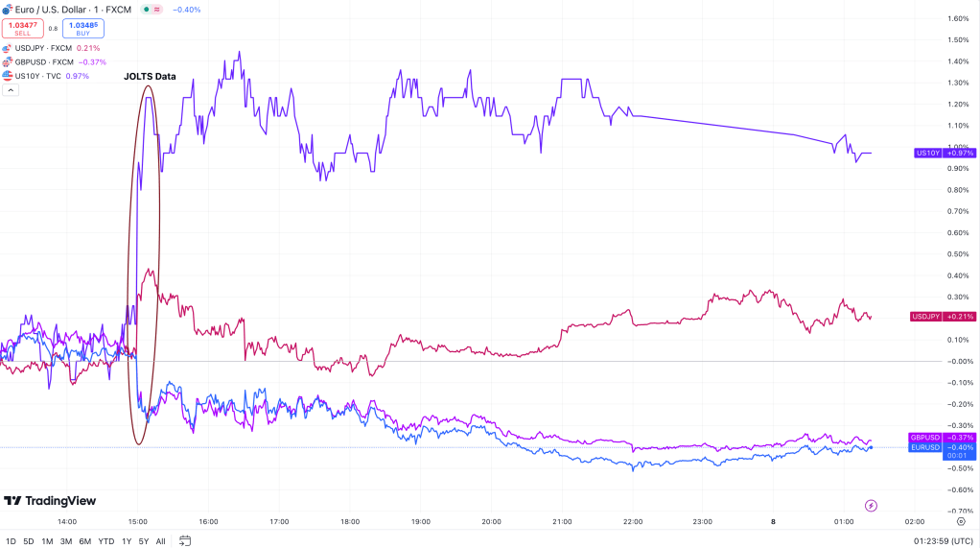The image size is (980, 548).
Task: Click the lightning bolt icon near time axis
Action: (x=871, y=506)
